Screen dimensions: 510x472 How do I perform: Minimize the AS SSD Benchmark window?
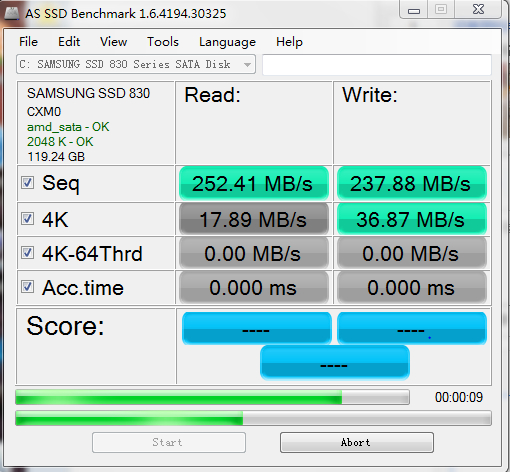tap(414, 10)
